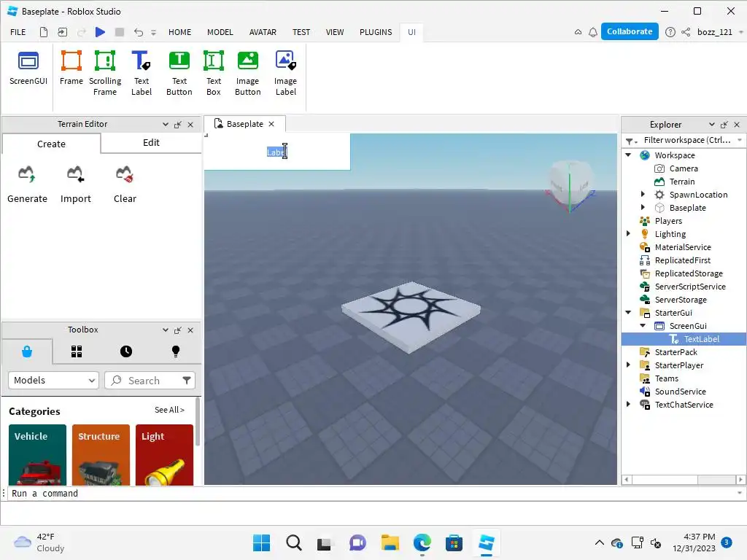Switch to the PLUGINS ribbon tab

coord(376,32)
